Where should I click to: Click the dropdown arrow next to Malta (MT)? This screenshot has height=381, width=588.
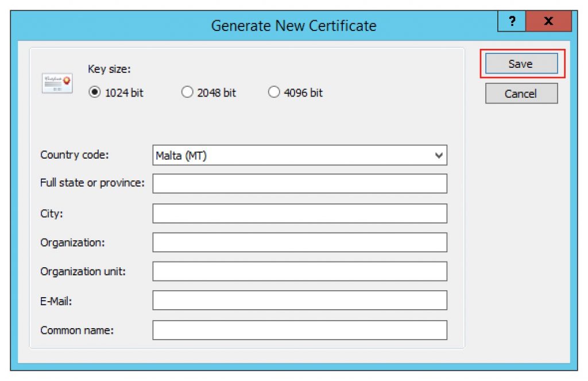coord(439,155)
